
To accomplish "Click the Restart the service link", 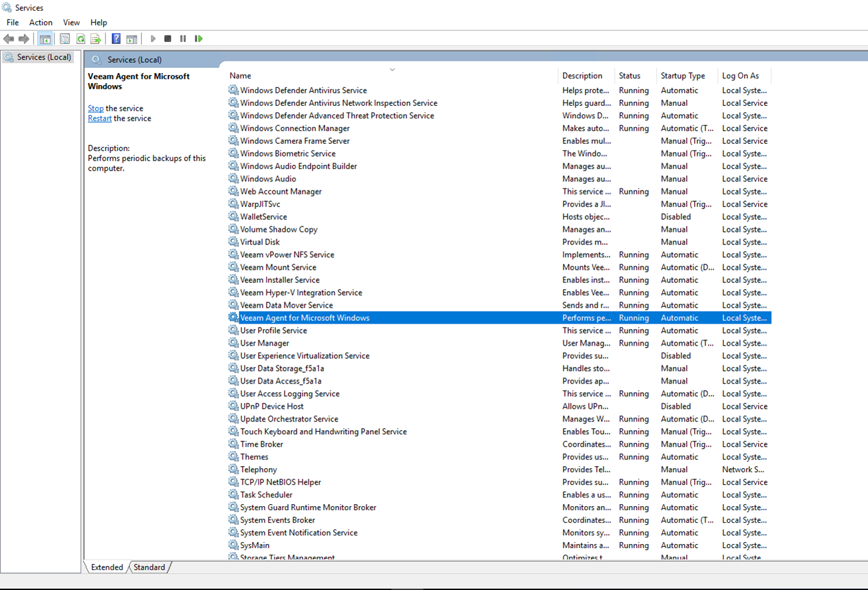I will [100, 118].
